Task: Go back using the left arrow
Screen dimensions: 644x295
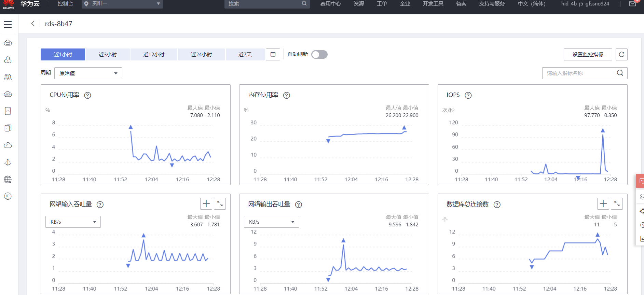Action: 33,24
